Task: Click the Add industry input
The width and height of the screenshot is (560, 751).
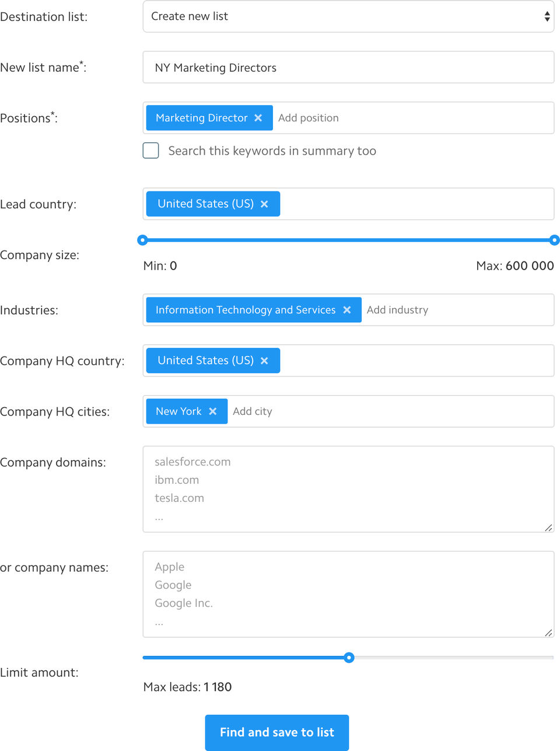Action: tap(455, 310)
